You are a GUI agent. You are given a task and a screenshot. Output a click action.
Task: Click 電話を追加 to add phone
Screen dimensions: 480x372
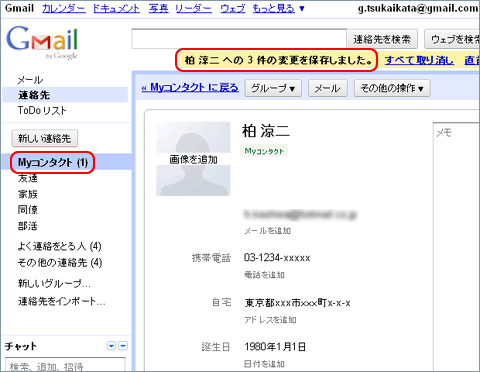tap(264, 275)
